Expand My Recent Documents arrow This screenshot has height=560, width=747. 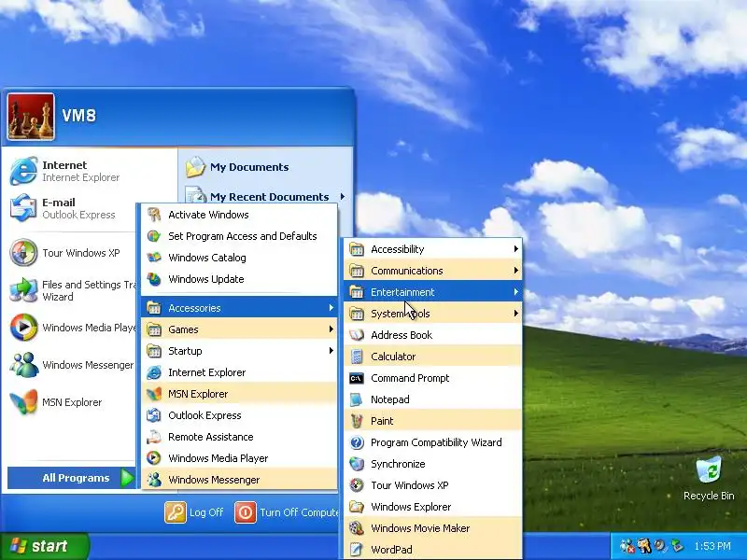[342, 196]
